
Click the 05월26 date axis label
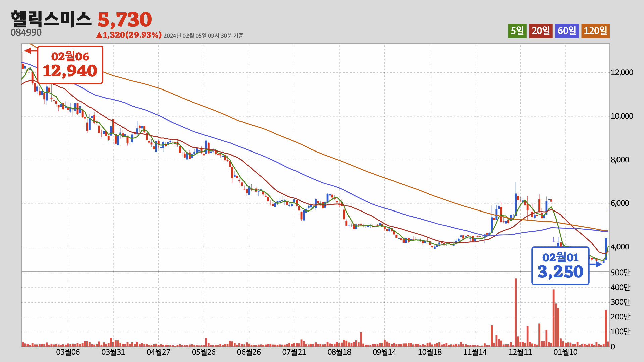click(x=204, y=352)
